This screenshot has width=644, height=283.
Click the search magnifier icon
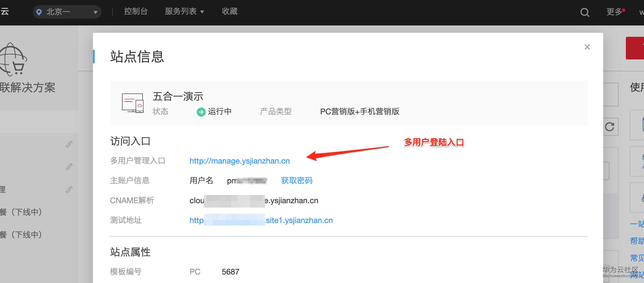(584, 12)
